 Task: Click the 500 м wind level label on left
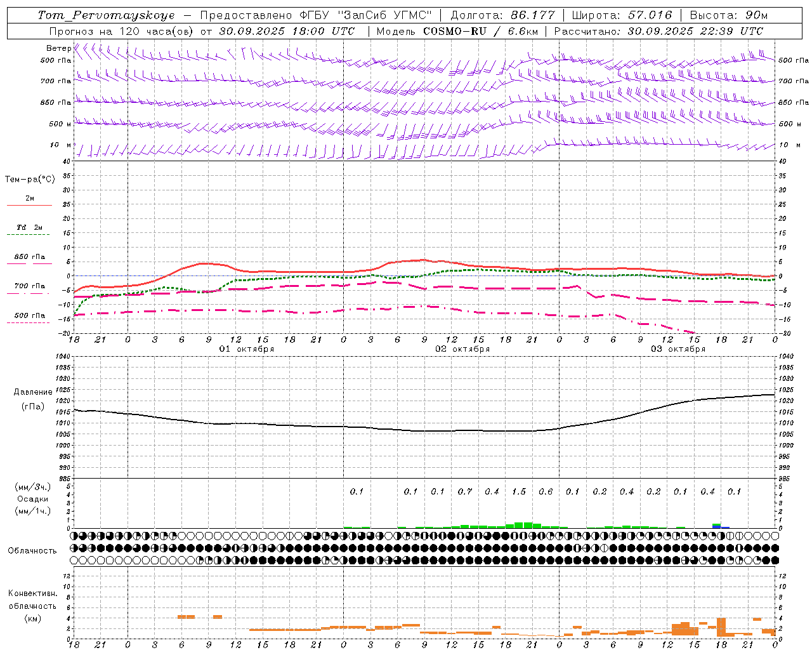tap(60, 124)
